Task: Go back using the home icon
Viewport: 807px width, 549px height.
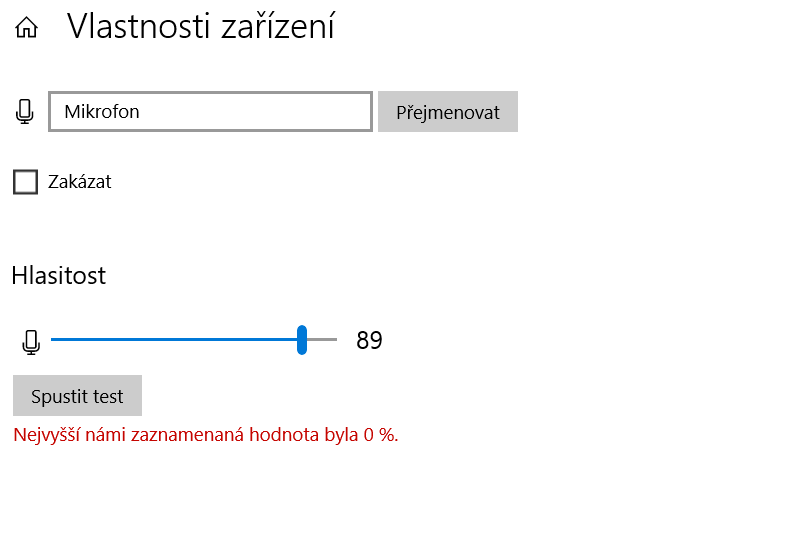Action: (x=26, y=28)
